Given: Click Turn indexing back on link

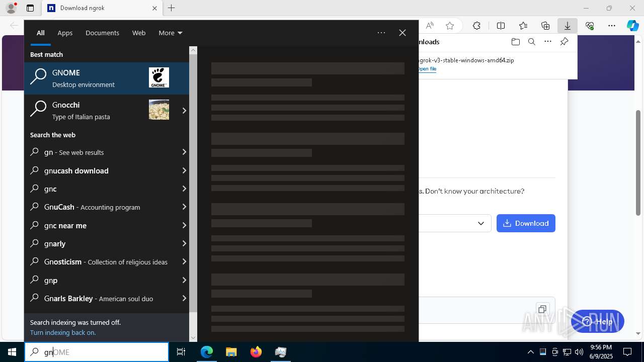Looking at the screenshot, I should [x=63, y=332].
